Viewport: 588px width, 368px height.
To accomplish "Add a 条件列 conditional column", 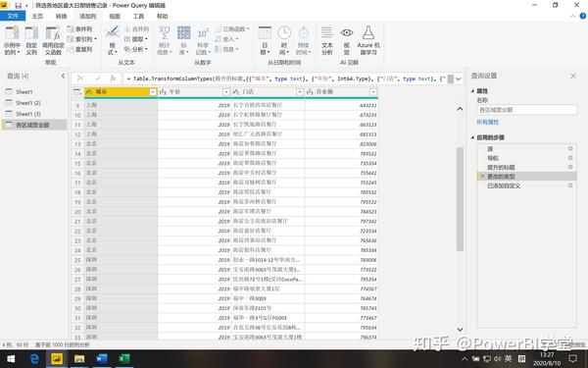I will (x=80, y=28).
